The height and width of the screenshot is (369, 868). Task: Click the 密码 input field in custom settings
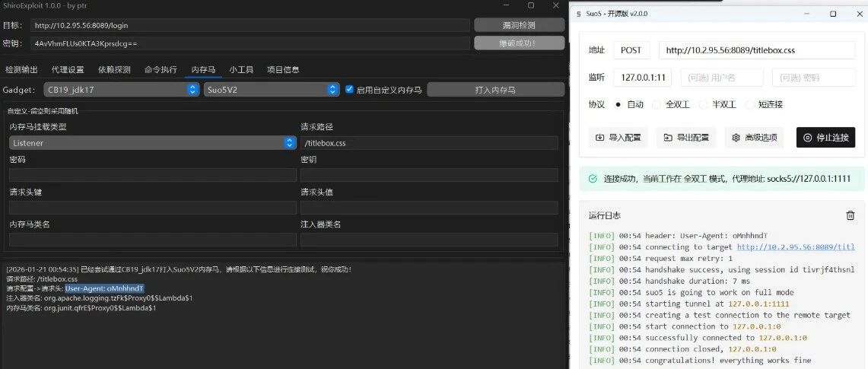tap(153, 176)
